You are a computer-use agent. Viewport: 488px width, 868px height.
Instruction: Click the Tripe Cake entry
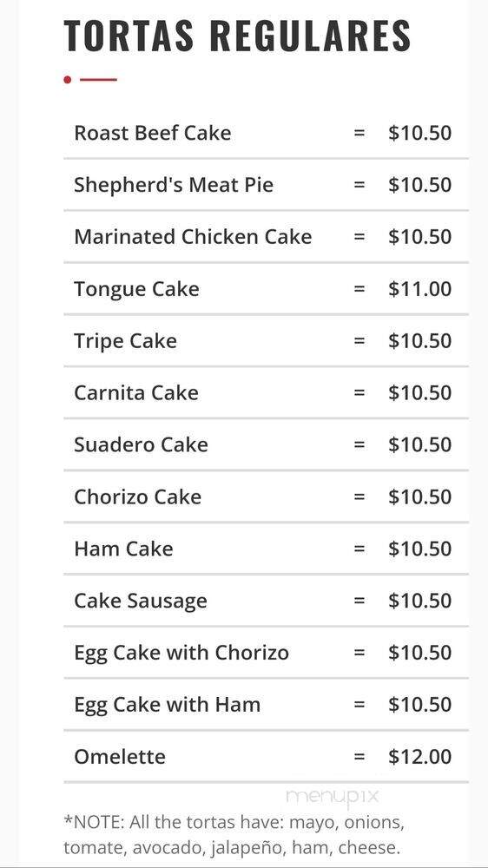coord(266,341)
